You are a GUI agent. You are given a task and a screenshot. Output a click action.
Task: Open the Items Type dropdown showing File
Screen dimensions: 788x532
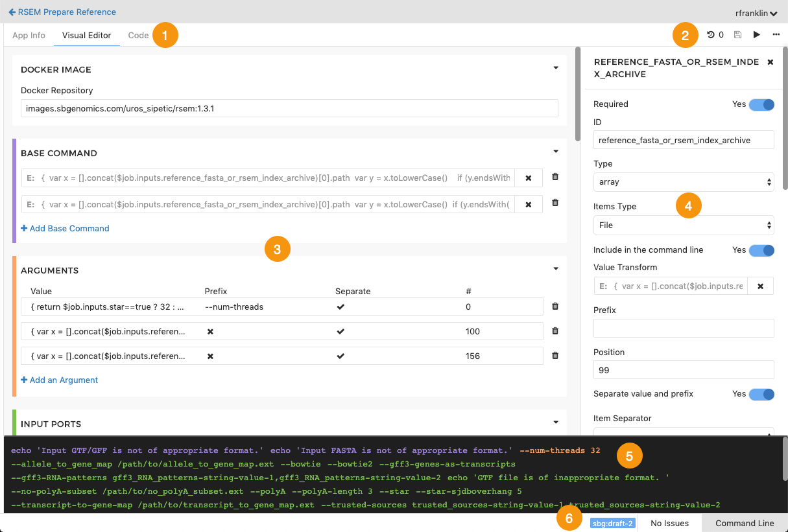[684, 225]
